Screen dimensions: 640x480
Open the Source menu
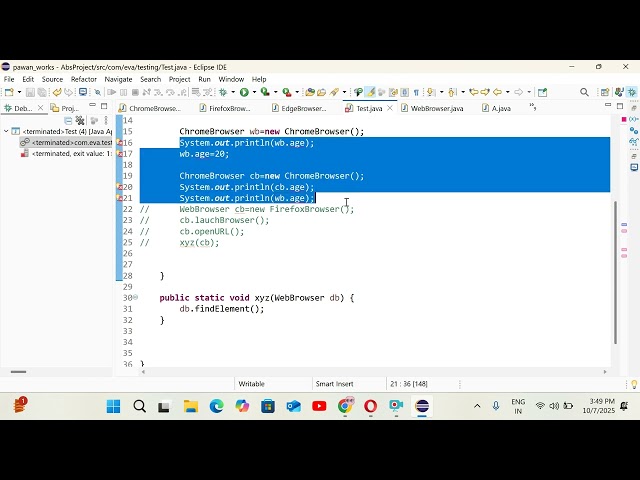click(52, 79)
